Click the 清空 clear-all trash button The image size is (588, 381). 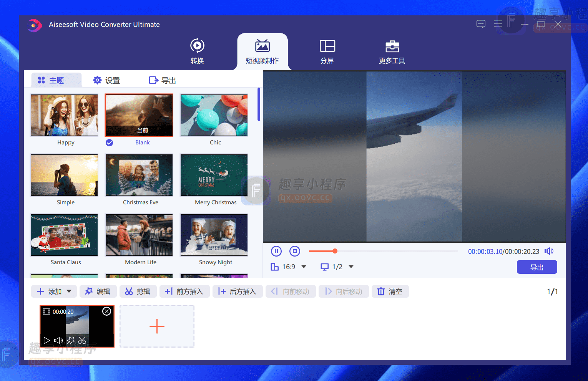[390, 292]
